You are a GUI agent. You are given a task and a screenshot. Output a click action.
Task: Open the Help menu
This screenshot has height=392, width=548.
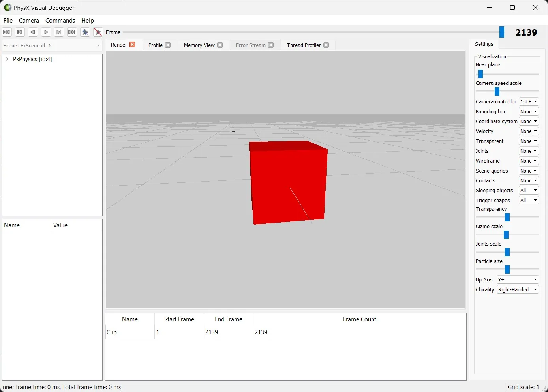point(88,21)
